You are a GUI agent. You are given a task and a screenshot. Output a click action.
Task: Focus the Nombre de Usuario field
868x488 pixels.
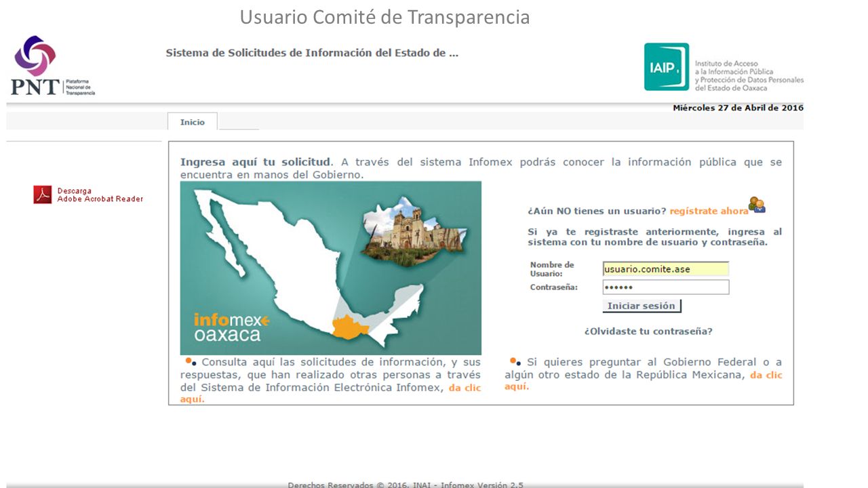coord(666,269)
